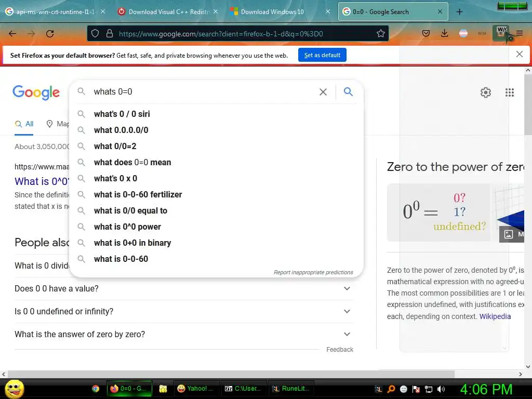Open the Firefox downloads panel
The width and height of the screenshot is (532, 399).
pos(445,33)
